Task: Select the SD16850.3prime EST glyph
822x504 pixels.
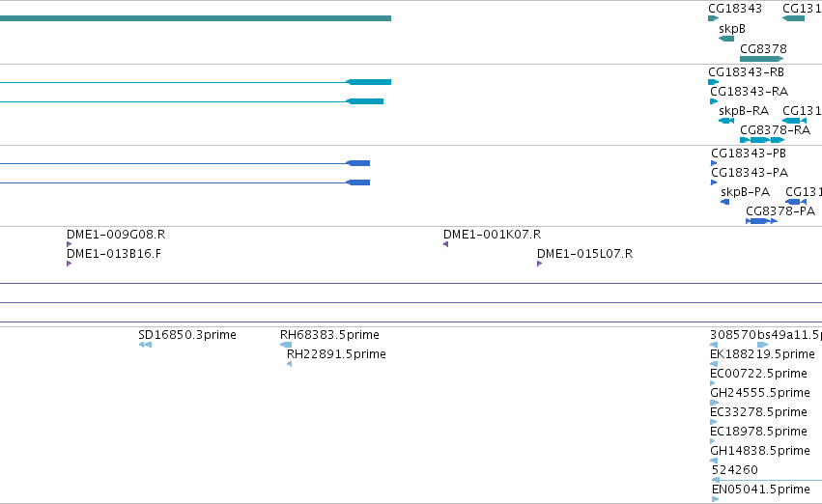Action: coord(145,345)
